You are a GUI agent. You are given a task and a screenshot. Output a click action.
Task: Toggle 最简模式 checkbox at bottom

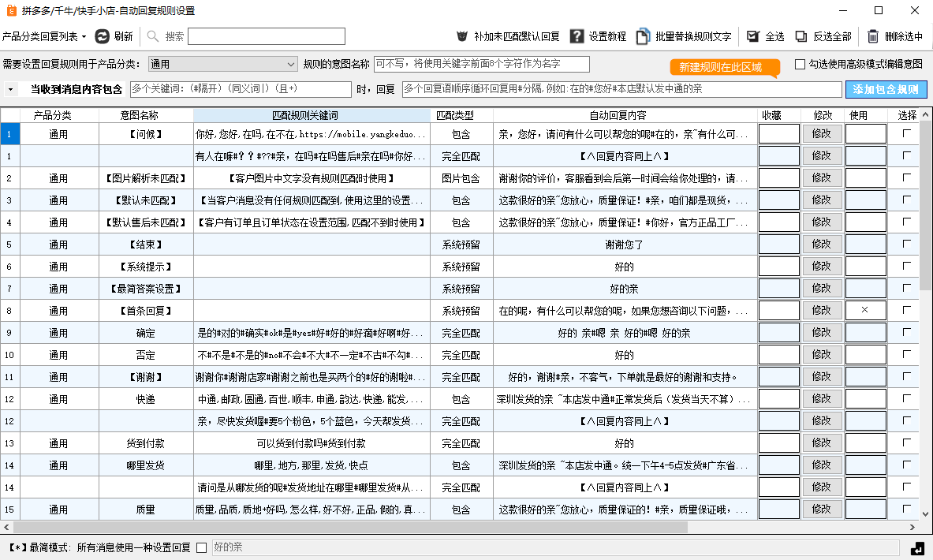click(x=201, y=547)
